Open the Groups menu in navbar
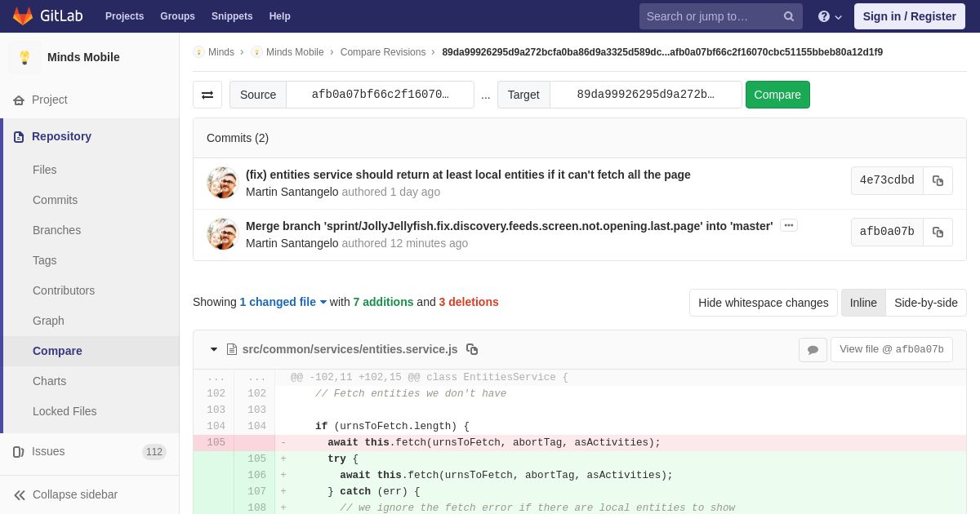Screen dimensions: 980x514 [x=177, y=16]
